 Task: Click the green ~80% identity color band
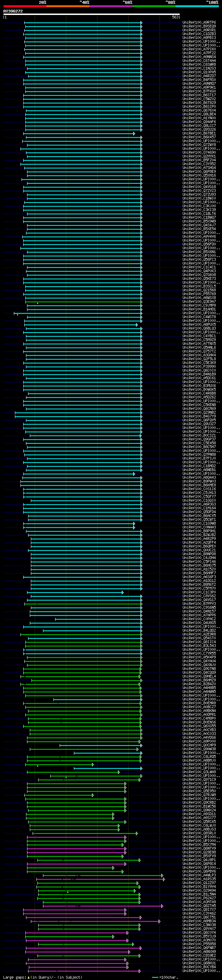coord(154,7)
